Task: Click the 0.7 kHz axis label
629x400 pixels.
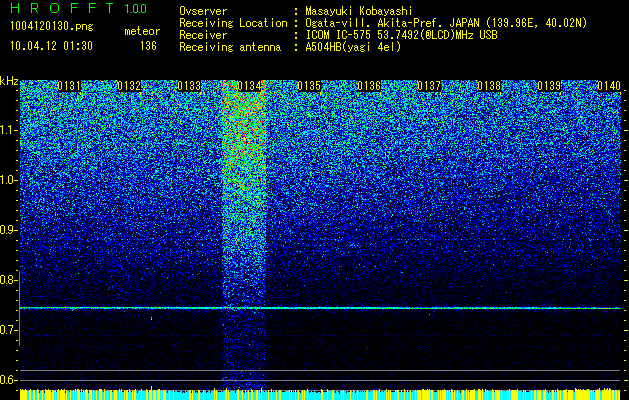Action: click(x=8, y=330)
